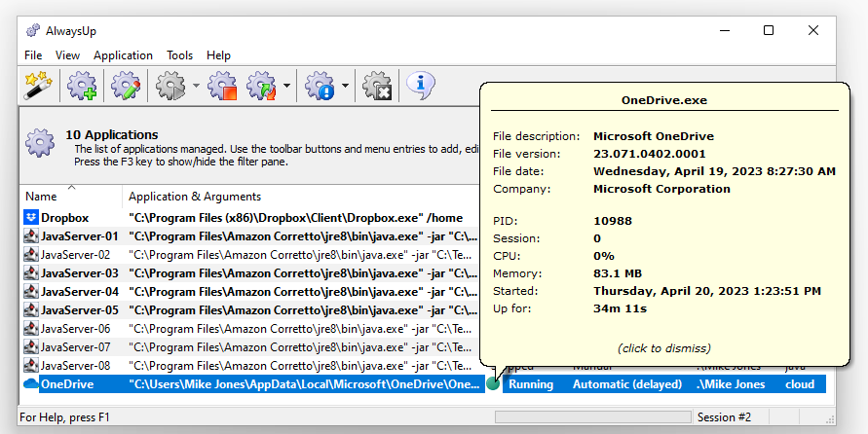The image size is (868, 434).
Task: Click the Restart Application gear icon
Action: coord(262,87)
